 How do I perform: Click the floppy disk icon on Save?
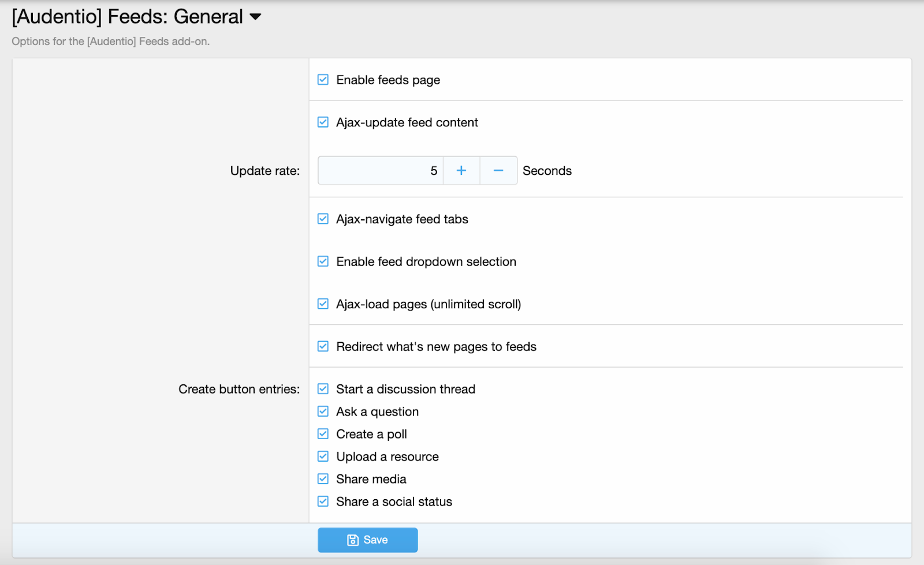click(x=352, y=540)
